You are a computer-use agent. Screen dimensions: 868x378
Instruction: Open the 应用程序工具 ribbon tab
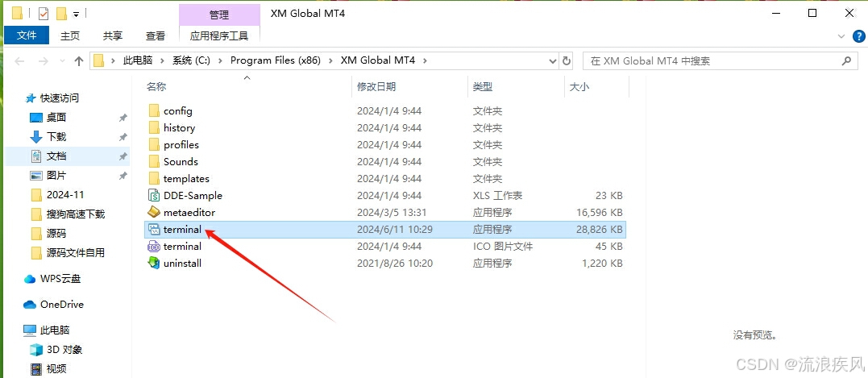(219, 35)
